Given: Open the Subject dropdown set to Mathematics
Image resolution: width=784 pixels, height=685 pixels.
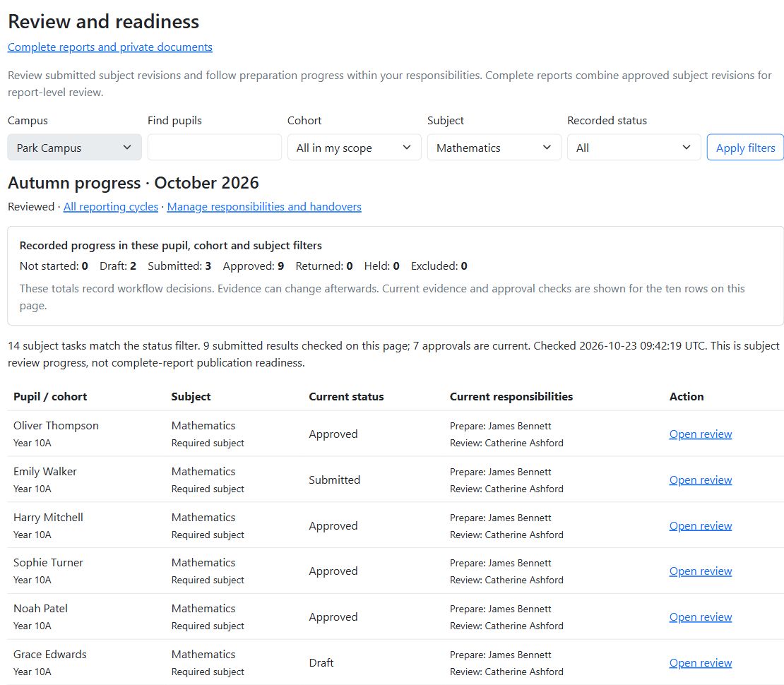Looking at the screenshot, I should pos(494,148).
